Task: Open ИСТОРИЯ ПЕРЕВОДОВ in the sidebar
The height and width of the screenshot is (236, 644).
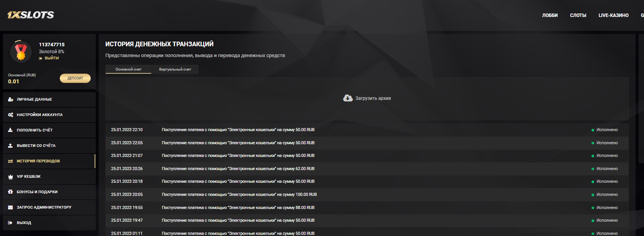Action: 38,161
